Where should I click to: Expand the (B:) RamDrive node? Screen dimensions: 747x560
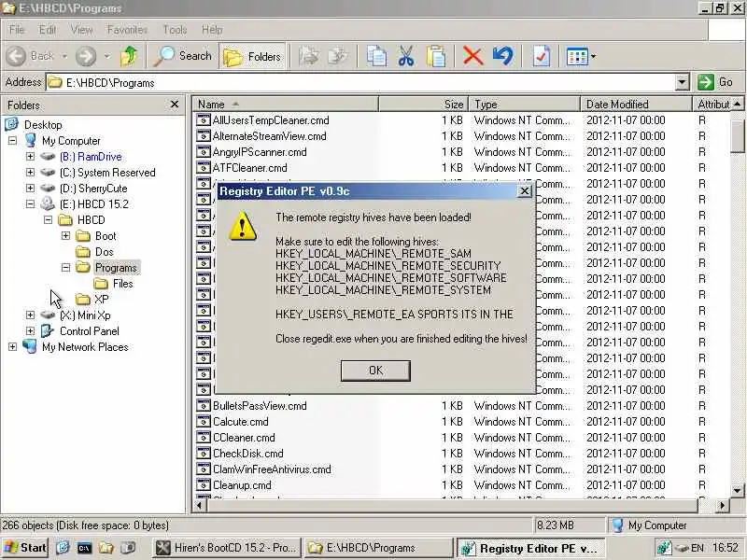click(31, 156)
